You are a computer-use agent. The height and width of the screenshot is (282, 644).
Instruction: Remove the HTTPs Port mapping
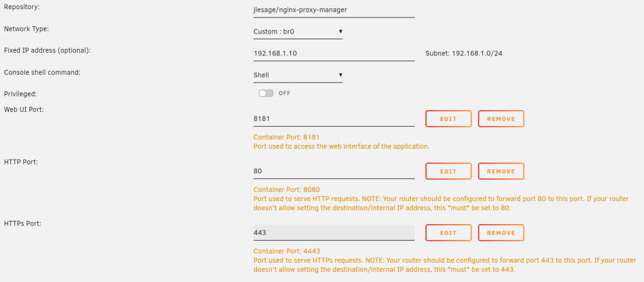(501, 232)
